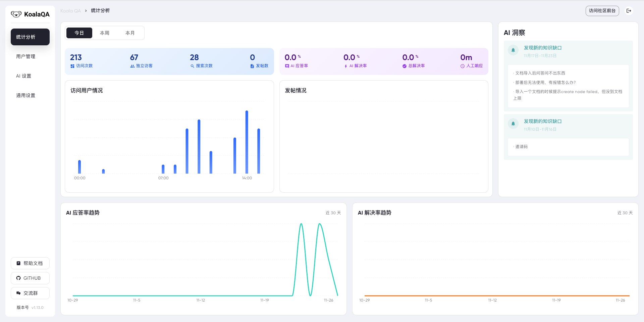Click the AI 解决率 lightning icon
Viewport: 644px width, 322px height.
pos(346,66)
